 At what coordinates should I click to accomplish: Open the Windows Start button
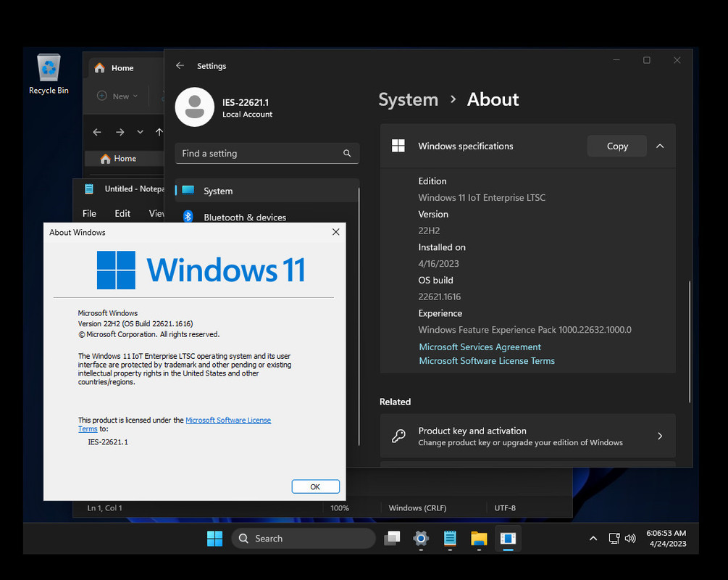[214, 539]
